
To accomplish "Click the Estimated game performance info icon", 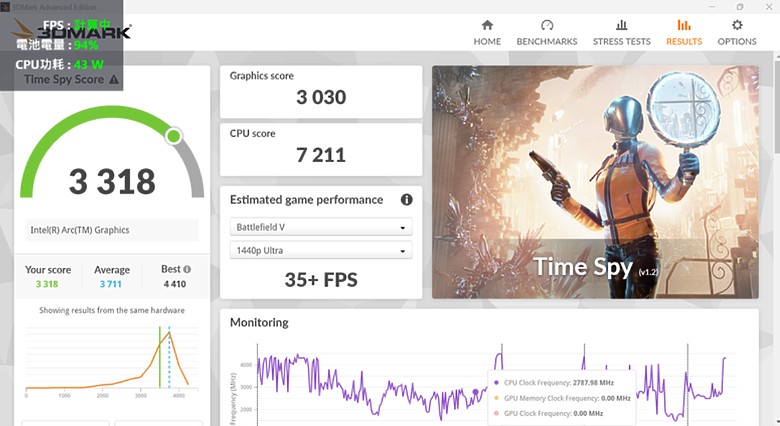I will (406, 200).
